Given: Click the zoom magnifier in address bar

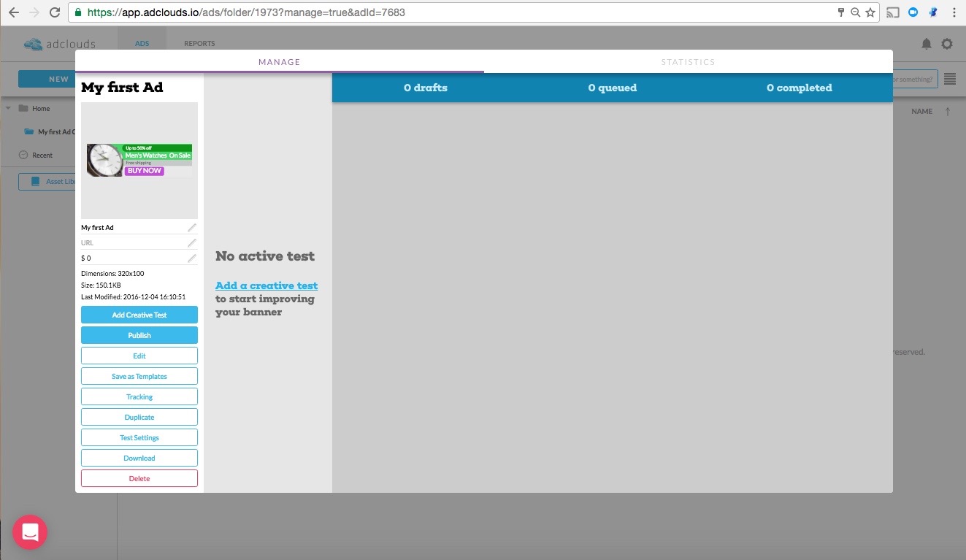Looking at the screenshot, I should tap(856, 12).
